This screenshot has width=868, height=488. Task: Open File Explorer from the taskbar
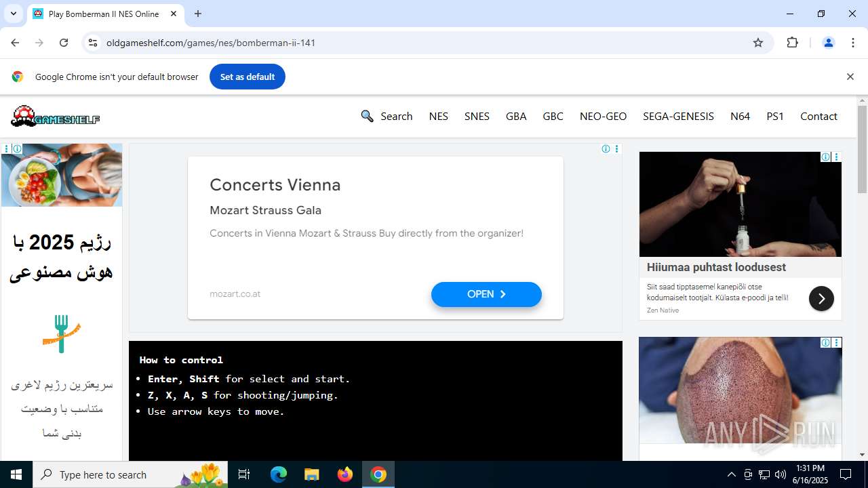(x=311, y=474)
